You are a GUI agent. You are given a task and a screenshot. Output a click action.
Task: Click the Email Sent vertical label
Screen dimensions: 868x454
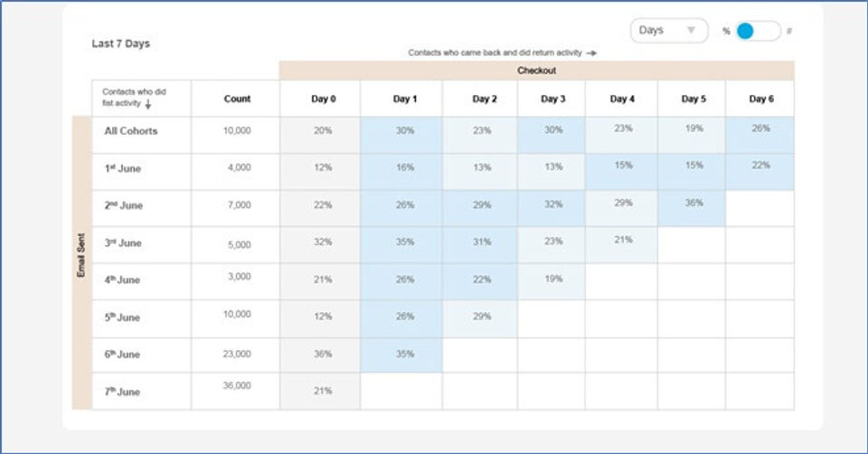coord(81,255)
